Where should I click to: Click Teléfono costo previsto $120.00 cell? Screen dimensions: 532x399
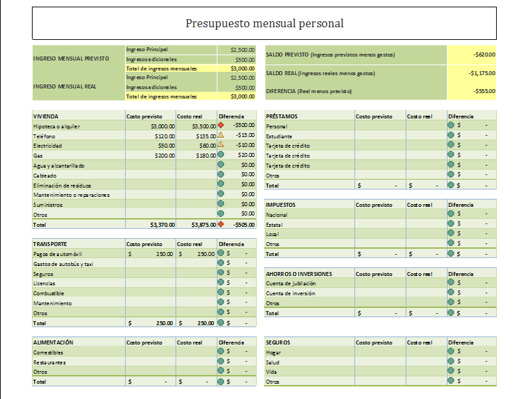click(x=151, y=136)
